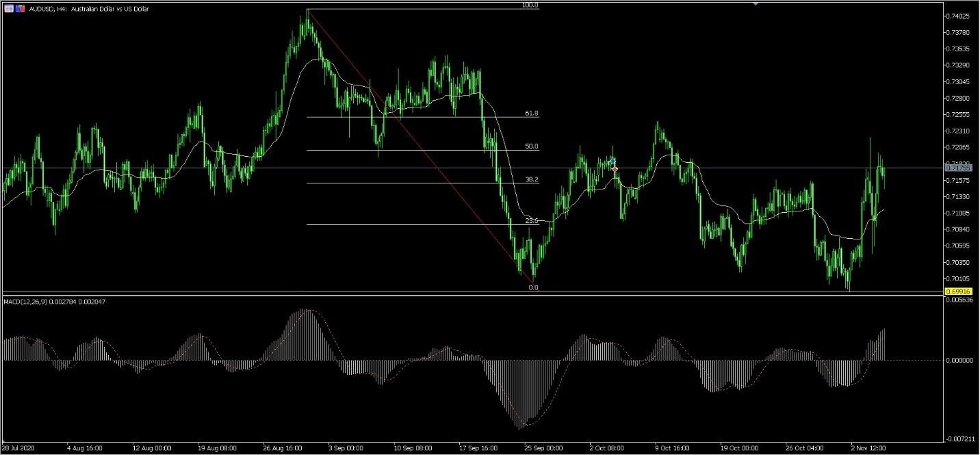Click the 12 Aug 00:00 time label
The height and width of the screenshot is (455, 980).
click(151, 449)
